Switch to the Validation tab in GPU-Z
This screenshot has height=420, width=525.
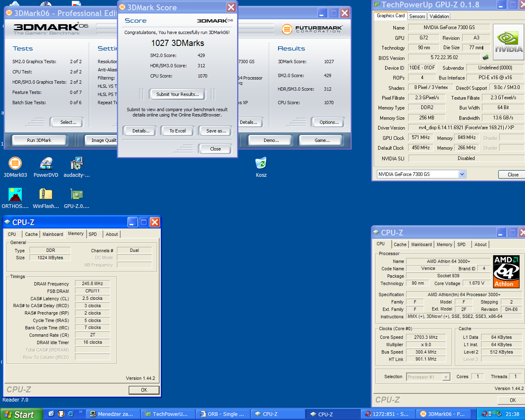pos(439,16)
